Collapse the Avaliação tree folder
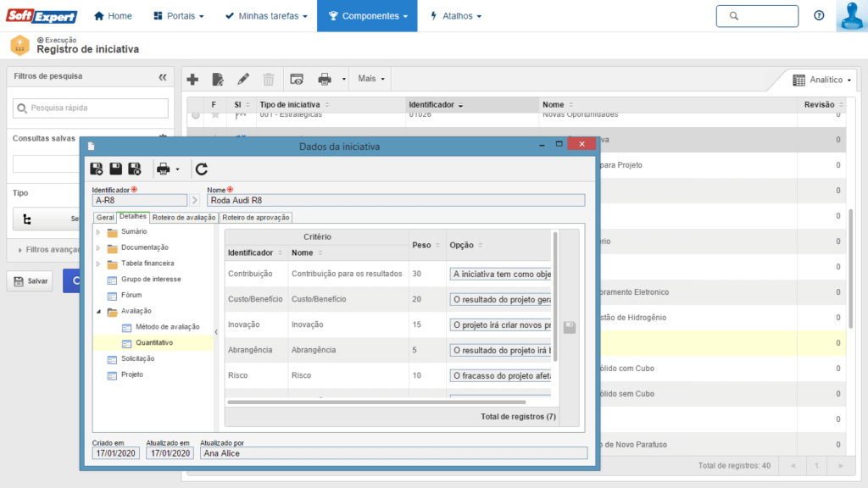Image resolution: width=868 pixels, height=488 pixels. click(x=98, y=311)
